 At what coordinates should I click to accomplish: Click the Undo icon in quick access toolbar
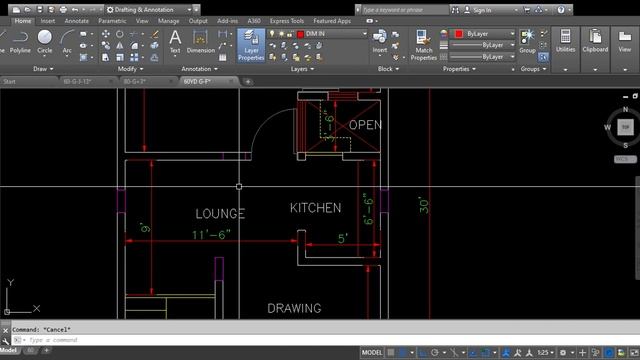pyautogui.click(x=75, y=9)
